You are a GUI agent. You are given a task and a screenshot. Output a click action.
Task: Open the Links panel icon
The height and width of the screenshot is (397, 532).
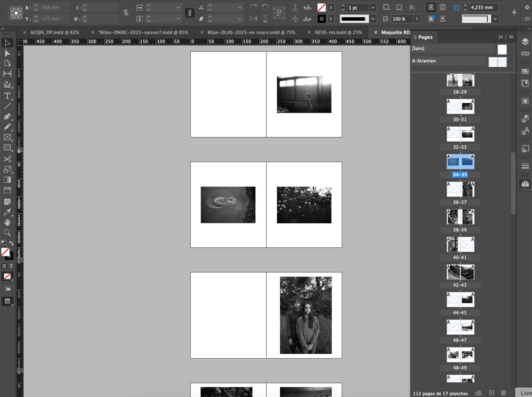(x=525, y=54)
